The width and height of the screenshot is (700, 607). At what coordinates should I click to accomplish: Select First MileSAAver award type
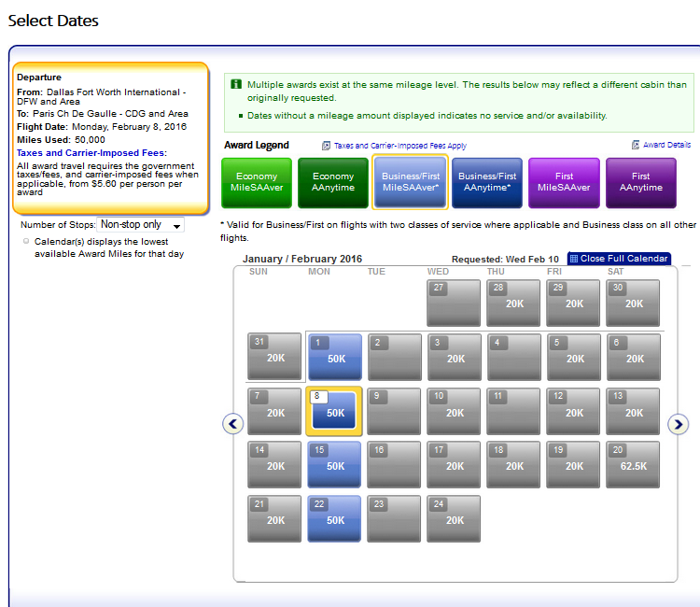point(564,182)
